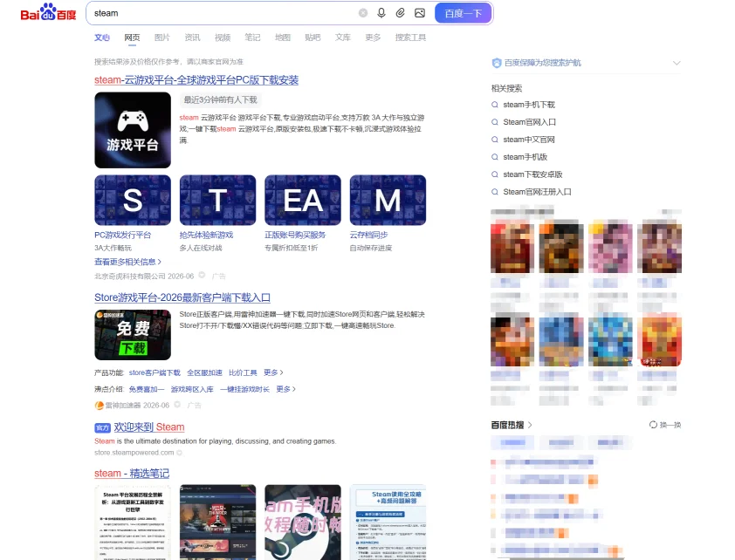Open the PC游戏发行平台 link
Screen dimensions: 735x560
point(123,235)
